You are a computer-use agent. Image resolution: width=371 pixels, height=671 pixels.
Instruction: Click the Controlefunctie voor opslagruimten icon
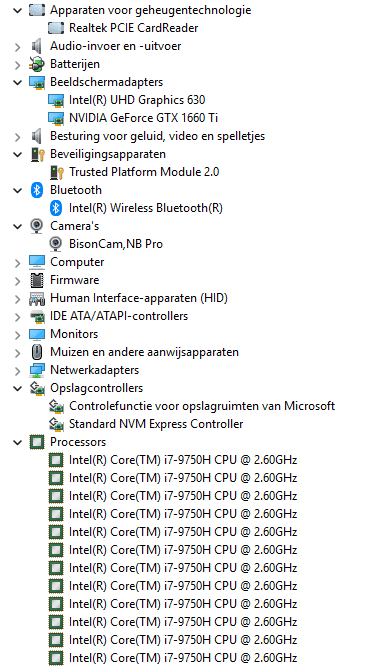[56, 406]
